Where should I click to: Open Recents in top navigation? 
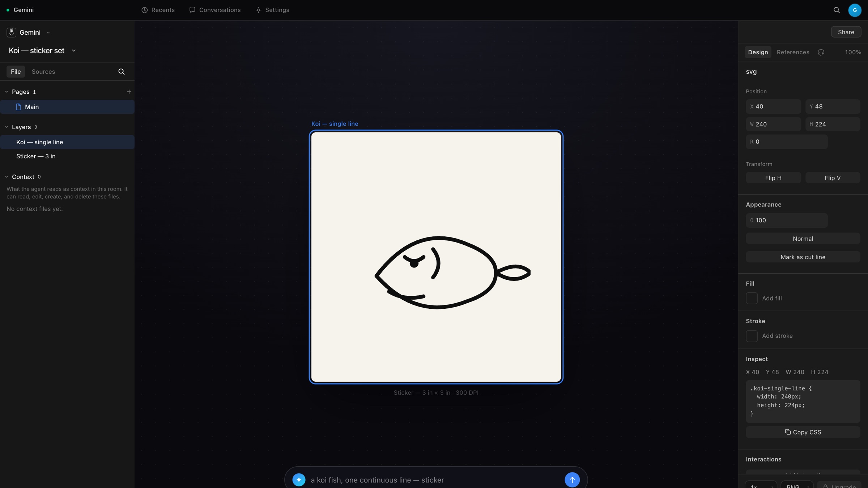point(158,10)
